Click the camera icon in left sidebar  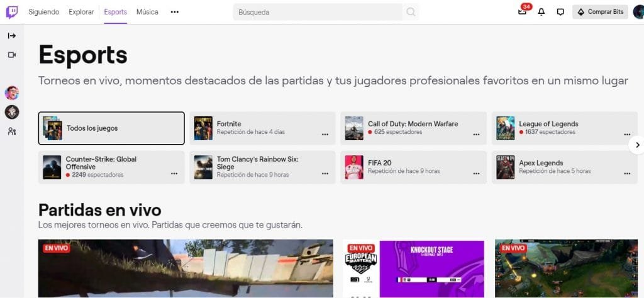[12, 55]
